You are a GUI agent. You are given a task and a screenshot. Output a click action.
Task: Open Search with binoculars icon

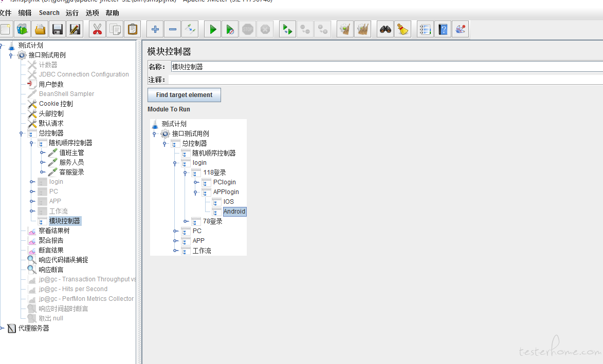click(x=386, y=29)
